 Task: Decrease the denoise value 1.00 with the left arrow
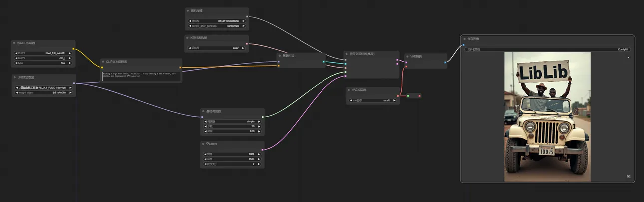point(206,131)
